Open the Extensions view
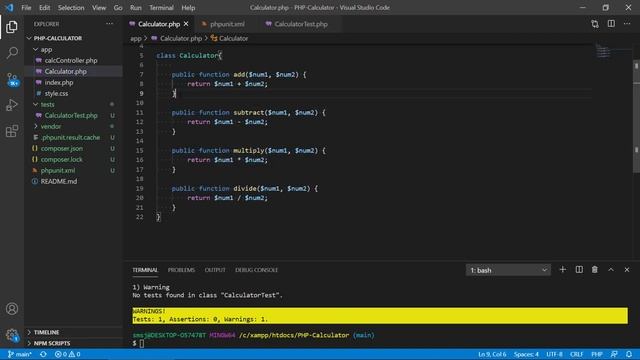The width and height of the screenshot is (640, 360). tap(12, 131)
